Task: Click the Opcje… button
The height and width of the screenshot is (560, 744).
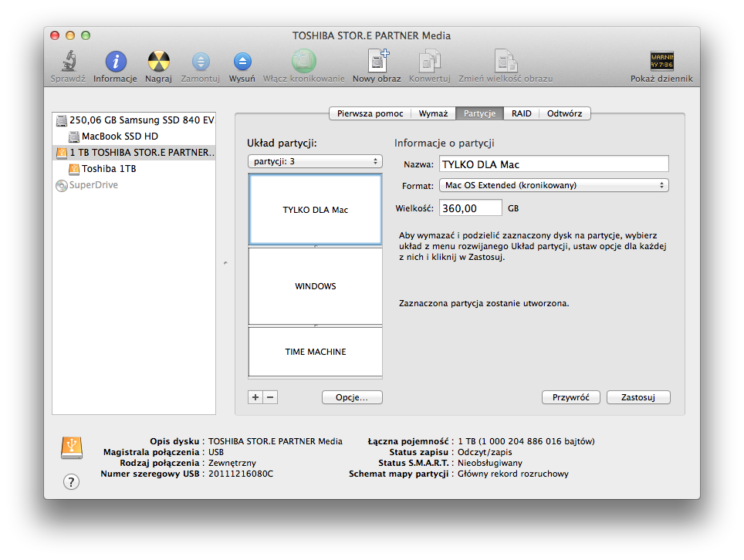Action: coord(352,397)
